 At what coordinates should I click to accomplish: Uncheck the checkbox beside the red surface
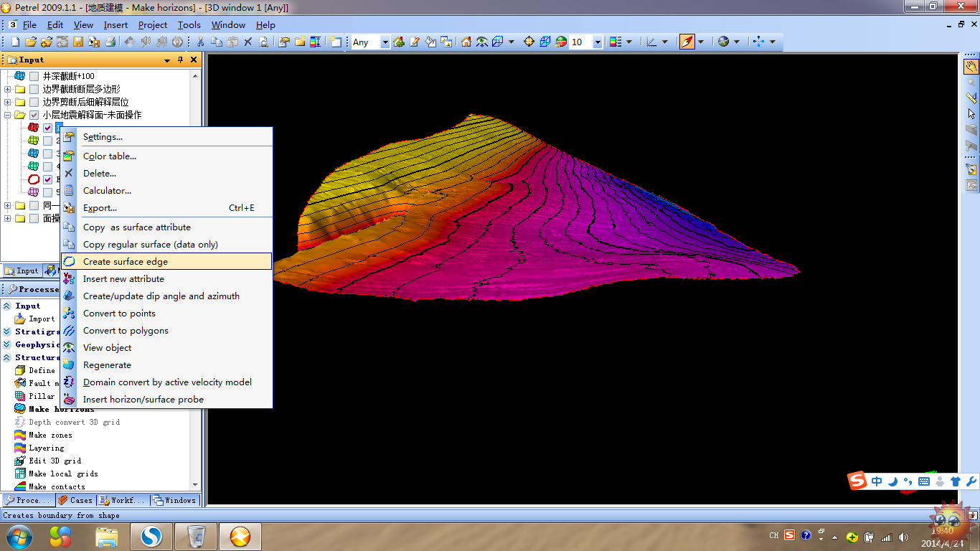pyautogui.click(x=48, y=128)
